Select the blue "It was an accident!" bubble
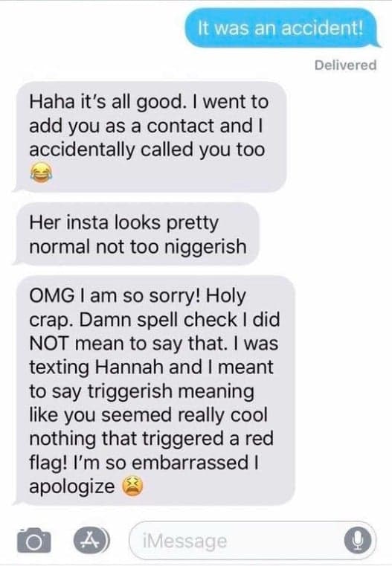Viewport: 392px width, 566px height. pyautogui.click(x=282, y=28)
